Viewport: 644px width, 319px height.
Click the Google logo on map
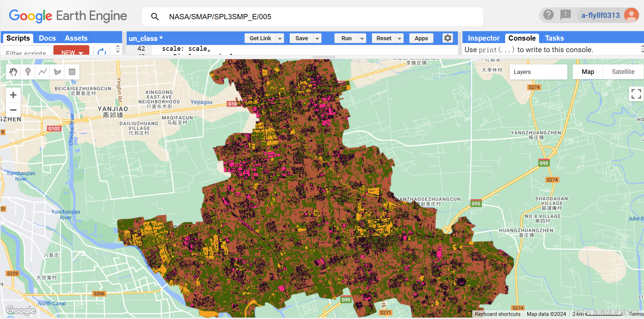(x=21, y=310)
